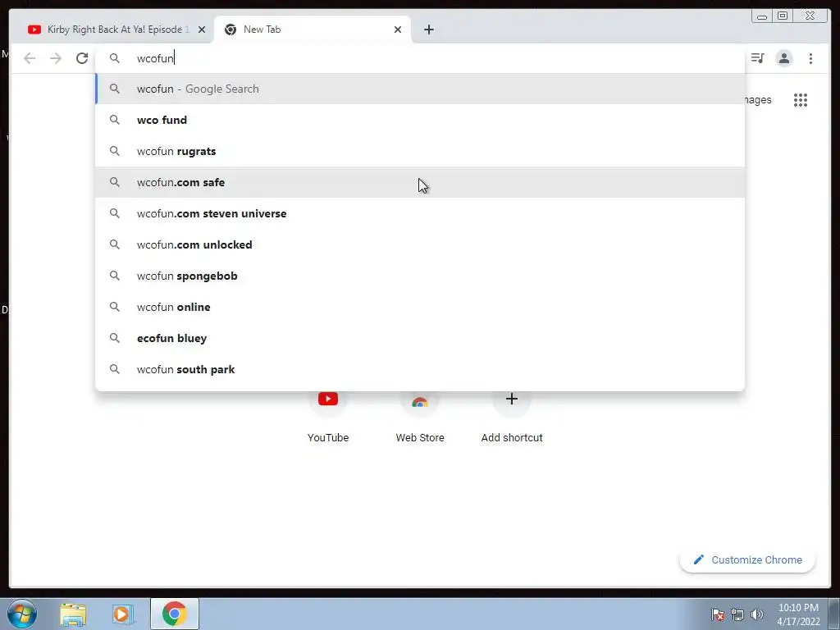Click the taskbar clock showing 10:10 PM
The width and height of the screenshot is (840, 630).
(798, 614)
